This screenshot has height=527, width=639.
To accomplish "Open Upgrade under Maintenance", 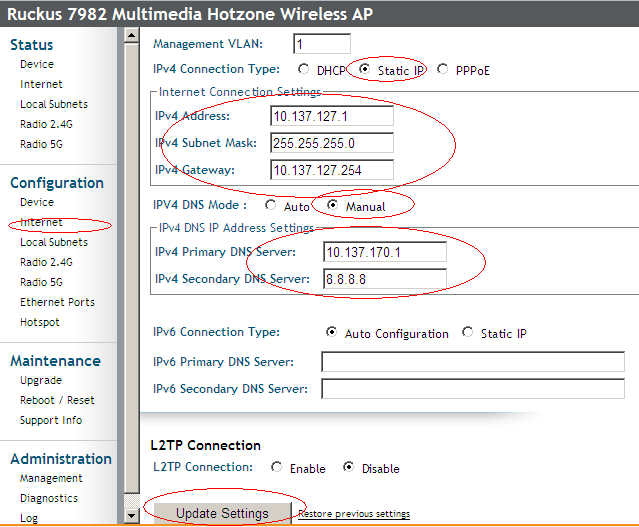I will click(x=41, y=381).
